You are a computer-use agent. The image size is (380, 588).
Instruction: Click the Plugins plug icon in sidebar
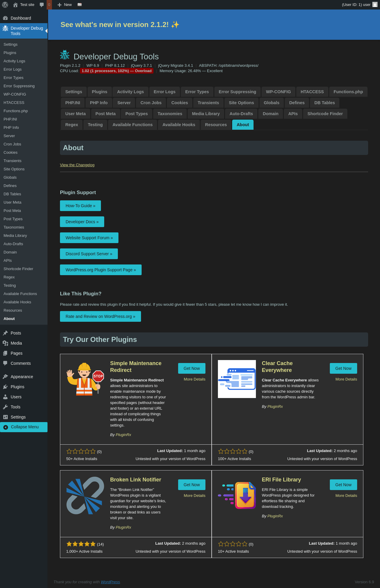[5, 387]
